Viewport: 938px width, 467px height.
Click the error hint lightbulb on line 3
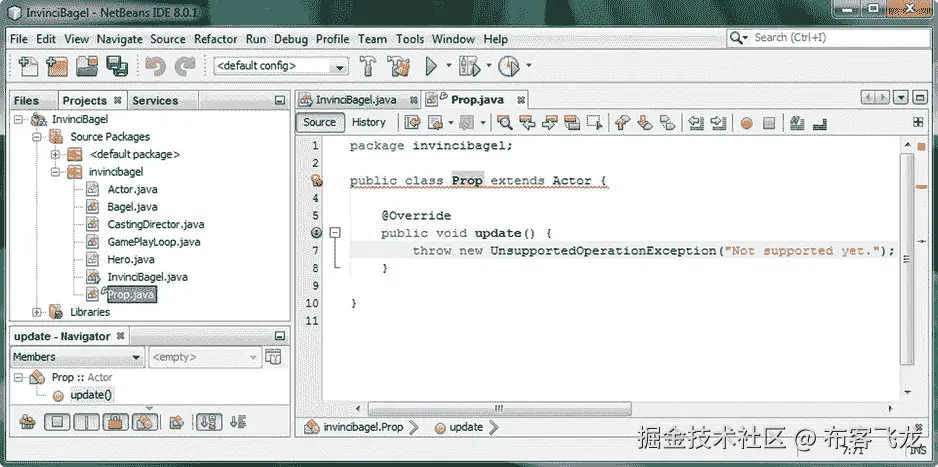(x=317, y=181)
